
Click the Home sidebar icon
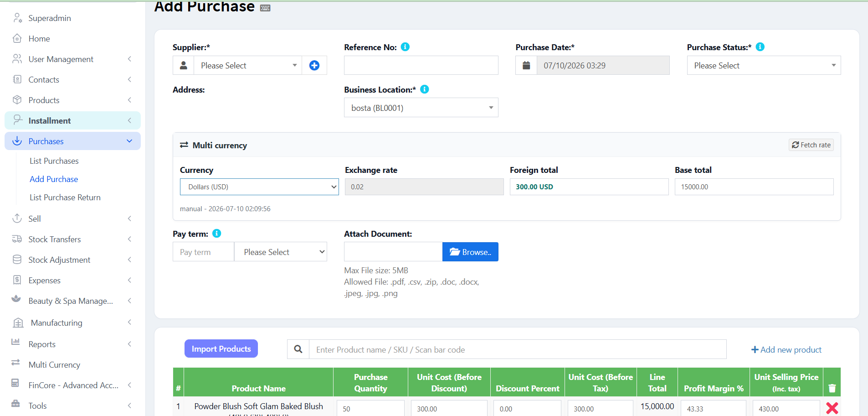coord(17,38)
